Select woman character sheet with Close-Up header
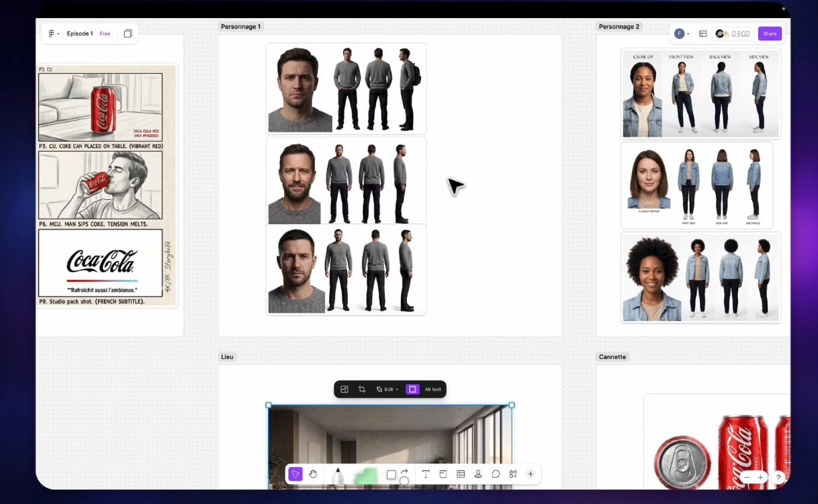 pyautogui.click(x=700, y=93)
